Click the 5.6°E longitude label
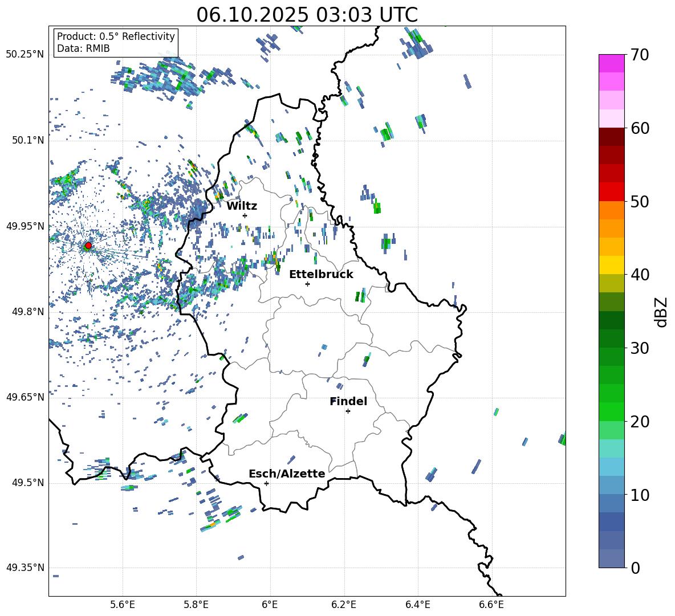The image size is (675, 616). click(123, 605)
